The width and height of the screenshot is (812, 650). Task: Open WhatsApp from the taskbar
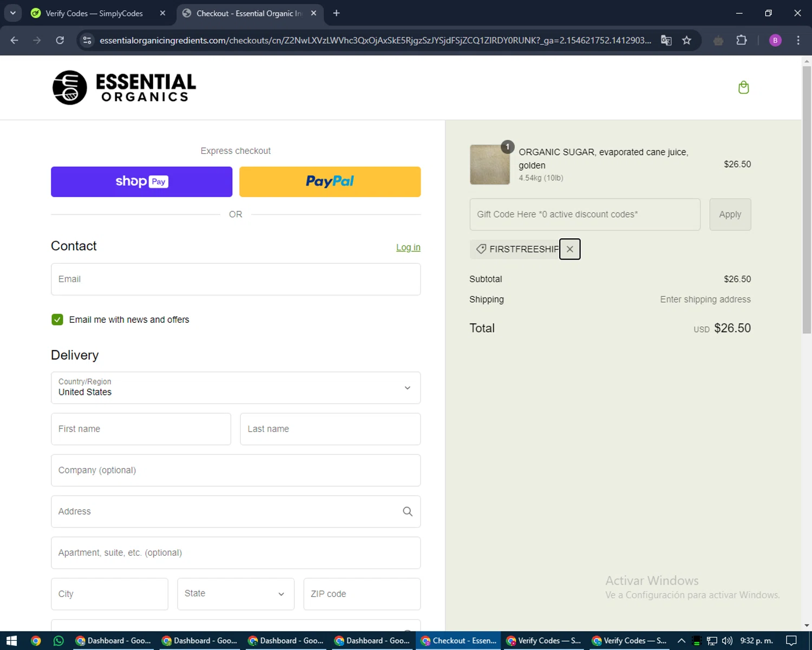58,641
